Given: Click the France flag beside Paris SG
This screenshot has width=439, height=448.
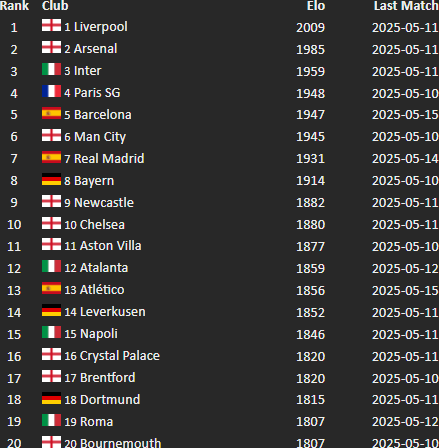Looking at the screenshot, I should click(51, 91).
